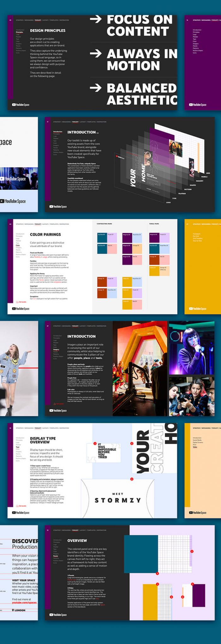
Task: Click YouTube Space logo on Color Pairings slide
Action: (21, 308)
